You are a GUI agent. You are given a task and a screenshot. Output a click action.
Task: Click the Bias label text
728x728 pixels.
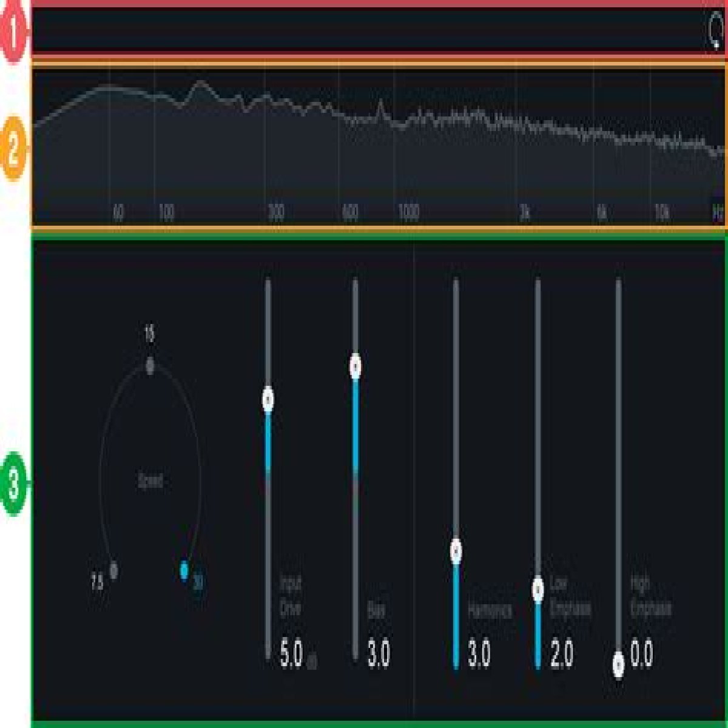(x=376, y=610)
